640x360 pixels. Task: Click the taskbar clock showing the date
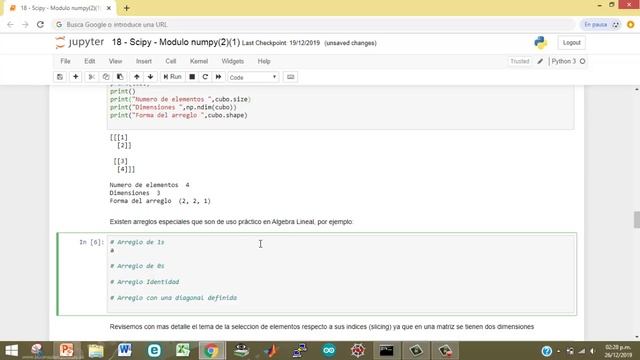pos(618,351)
